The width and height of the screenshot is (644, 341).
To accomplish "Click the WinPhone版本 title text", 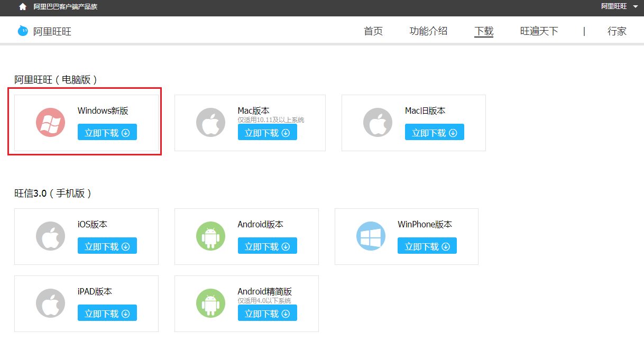I will [425, 224].
